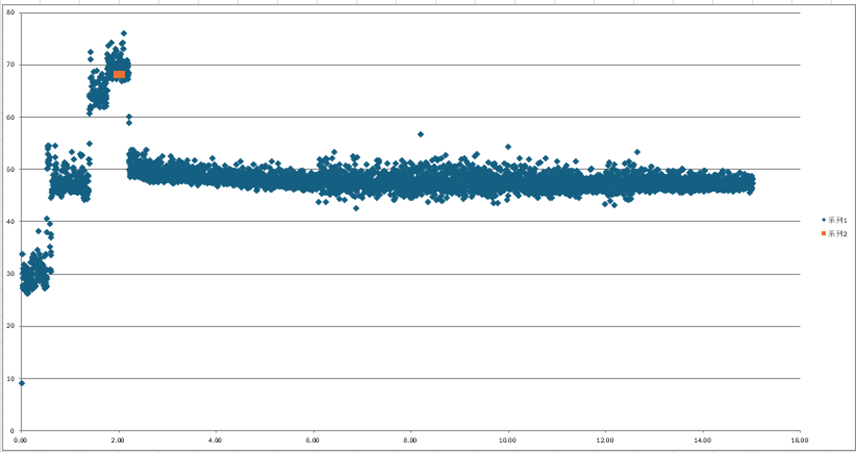
Task: Select the X-axis label 4.00
Action: pyautogui.click(x=216, y=439)
